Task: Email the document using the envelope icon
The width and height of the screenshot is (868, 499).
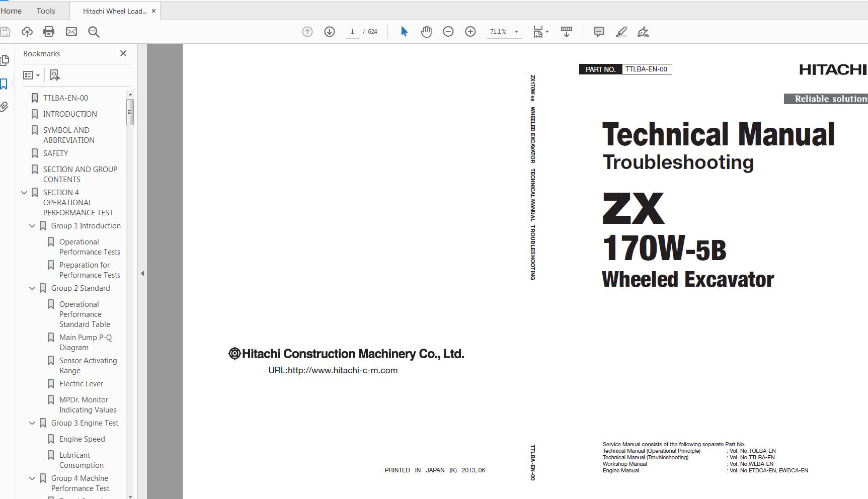Action: pyautogui.click(x=71, y=31)
